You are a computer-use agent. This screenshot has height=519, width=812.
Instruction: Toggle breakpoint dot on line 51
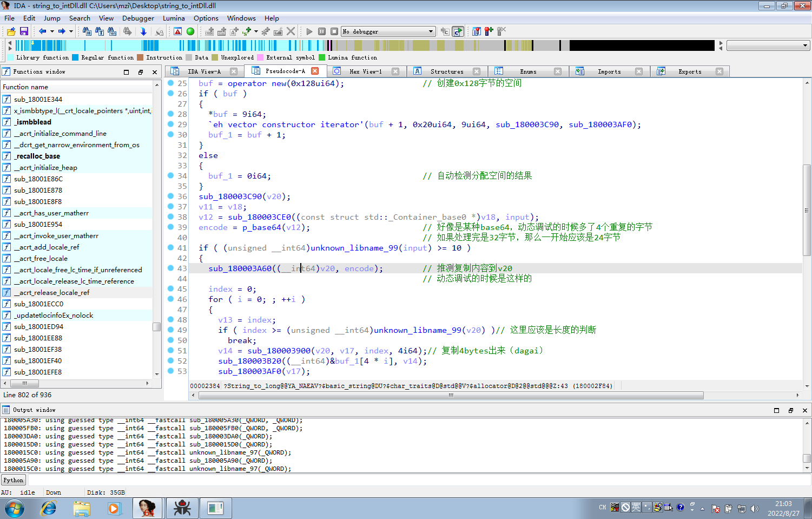coord(170,350)
